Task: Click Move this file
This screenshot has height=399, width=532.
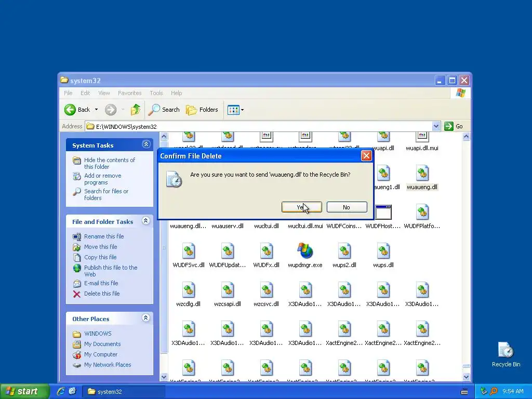Action: point(100,247)
